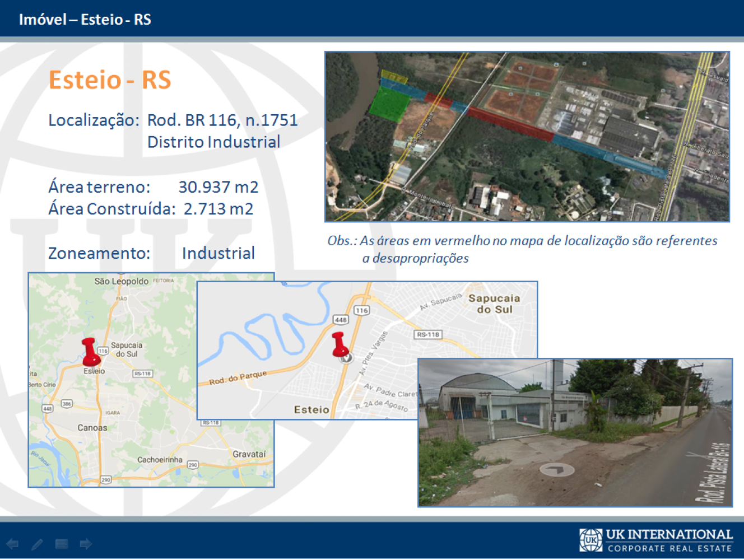Click the 116 highway shield on the Esteio street map
The width and height of the screenshot is (744, 560).
pos(362,310)
